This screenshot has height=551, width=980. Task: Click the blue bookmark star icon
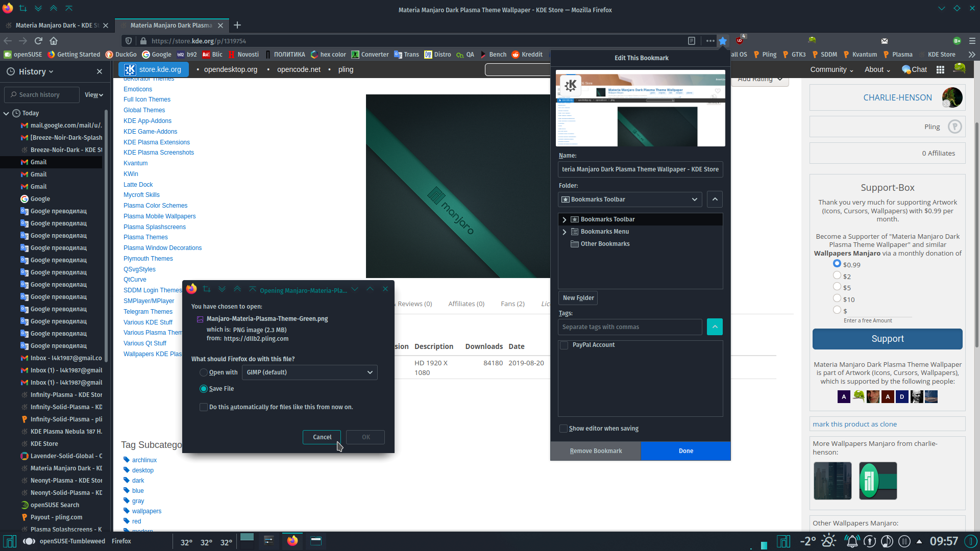[723, 41]
